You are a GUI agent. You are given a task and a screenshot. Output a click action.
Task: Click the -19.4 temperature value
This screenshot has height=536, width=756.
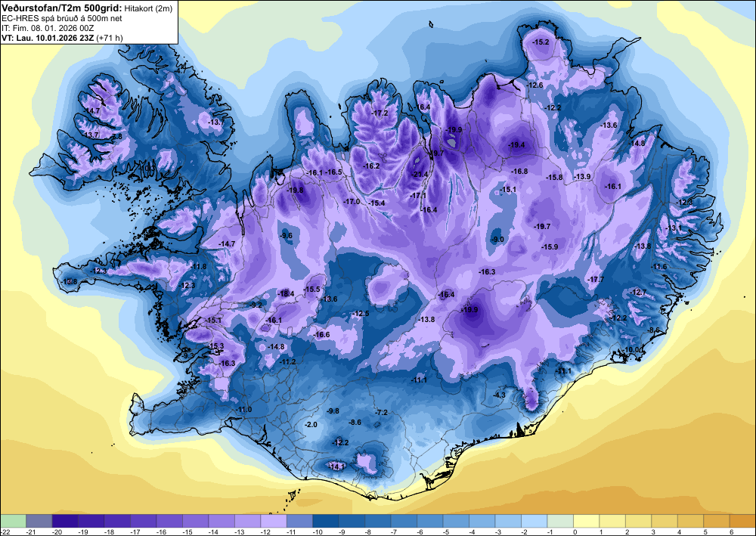(x=516, y=144)
